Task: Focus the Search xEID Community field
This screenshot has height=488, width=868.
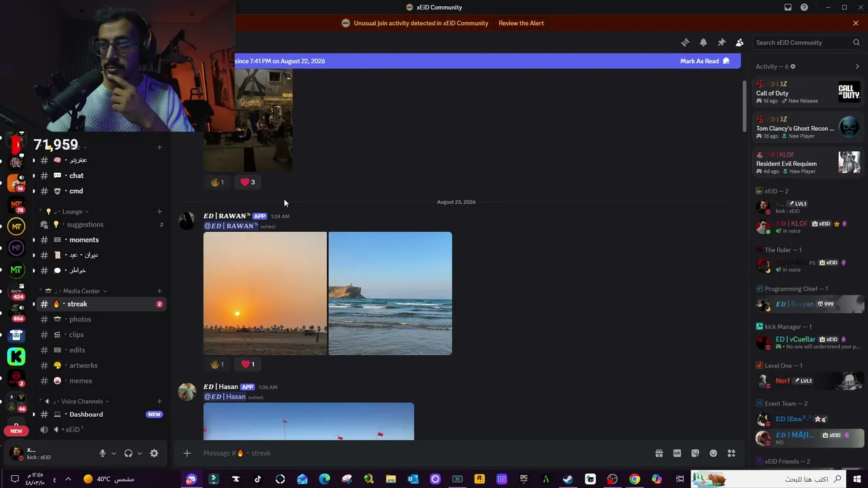Action: click(808, 42)
